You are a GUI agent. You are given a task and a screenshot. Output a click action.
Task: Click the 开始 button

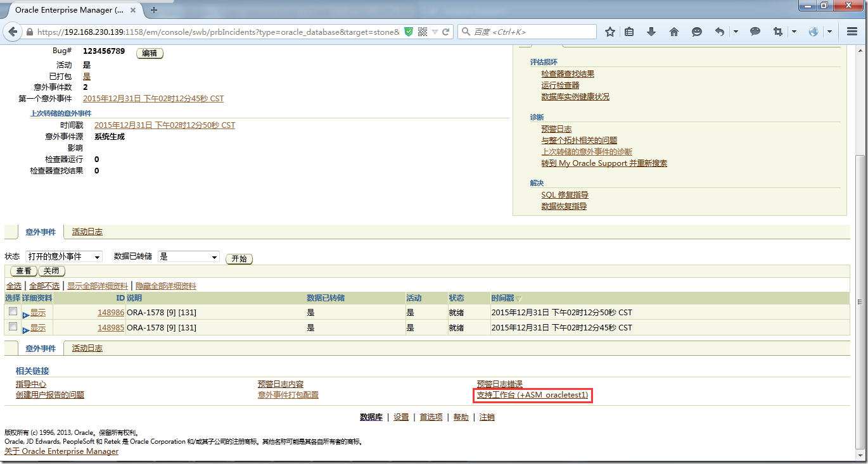click(239, 259)
